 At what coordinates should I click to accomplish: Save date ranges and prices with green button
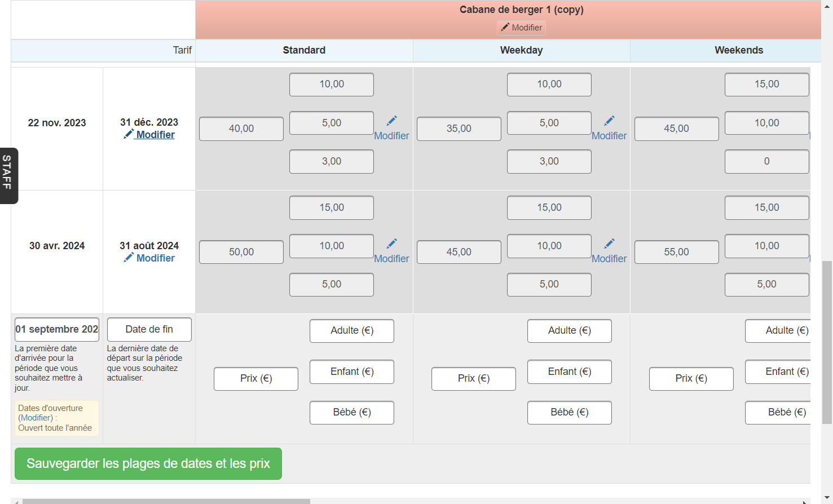coord(148,463)
